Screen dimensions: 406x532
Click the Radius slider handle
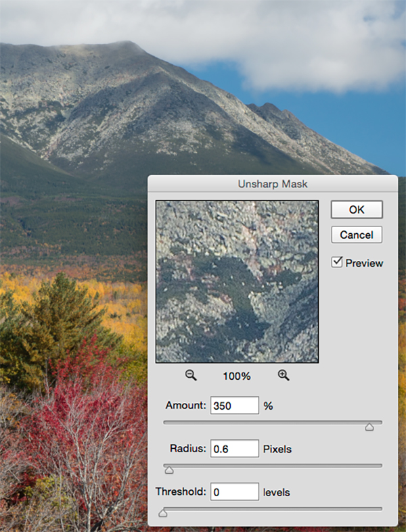point(169,470)
